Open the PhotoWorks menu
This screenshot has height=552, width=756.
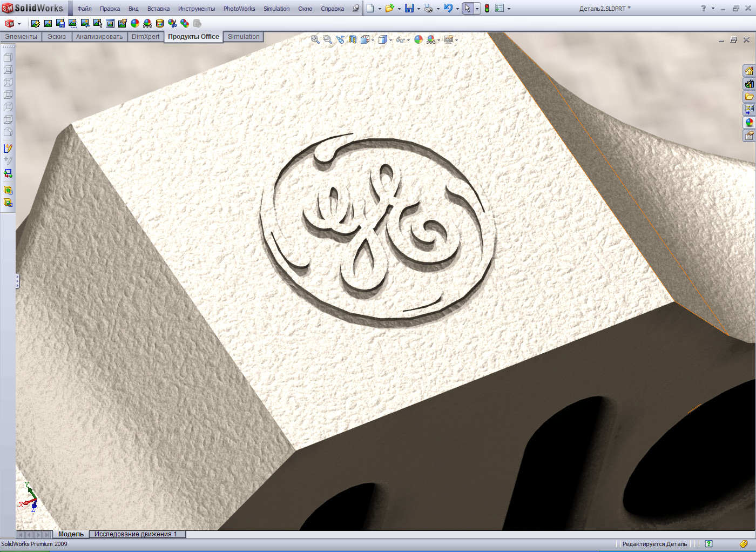pos(239,9)
